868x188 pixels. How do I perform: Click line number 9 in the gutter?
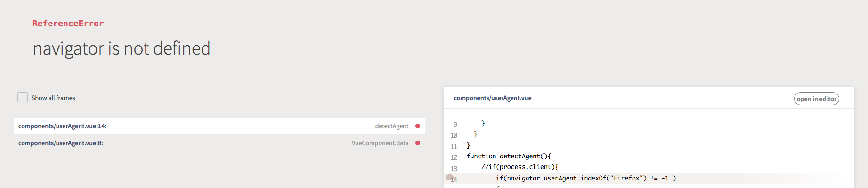click(x=455, y=125)
